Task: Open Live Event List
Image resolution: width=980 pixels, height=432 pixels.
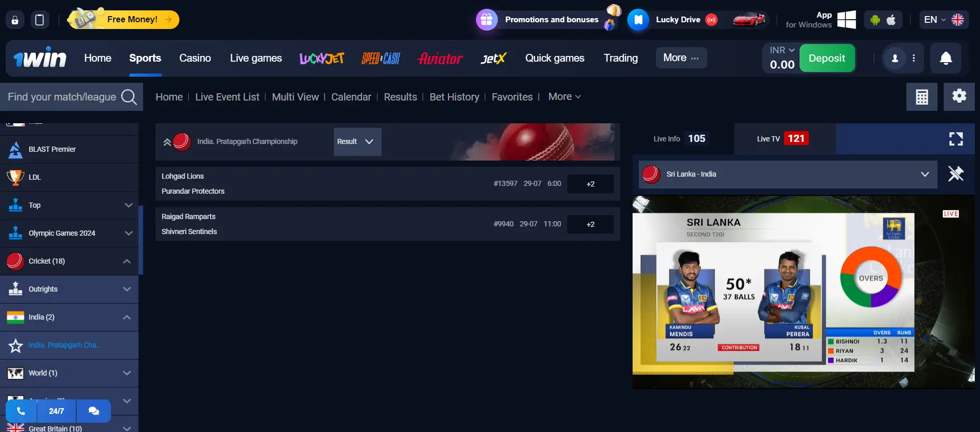Action: 227,97
